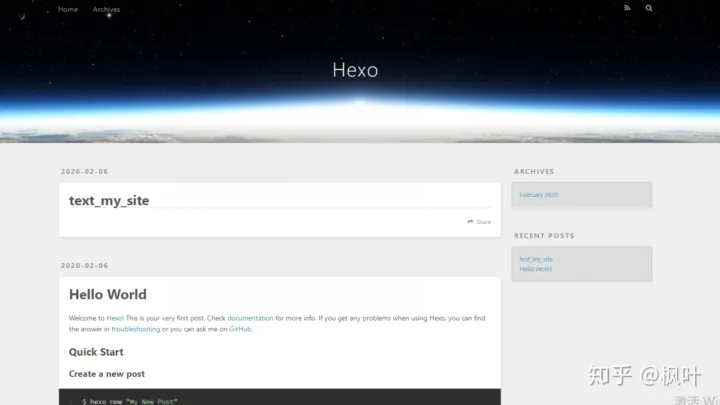Click the second 2020-02-06 post date

click(x=84, y=265)
